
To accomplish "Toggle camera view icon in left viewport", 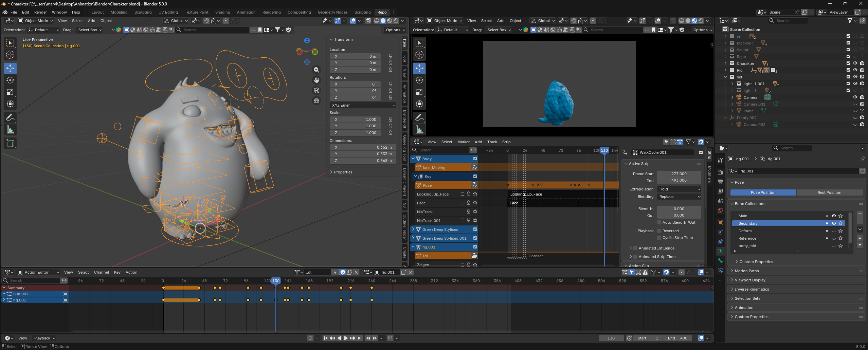I will pyautogui.click(x=317, y=90).
